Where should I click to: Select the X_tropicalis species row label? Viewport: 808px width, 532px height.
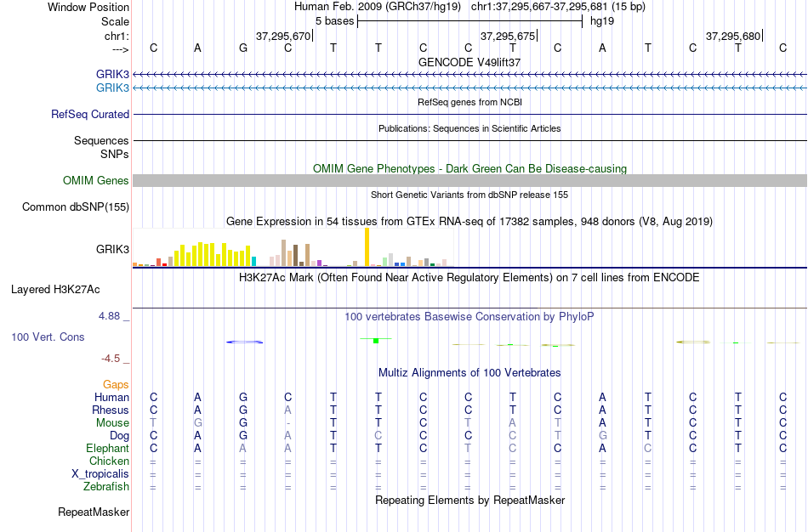tap(100, 474)
